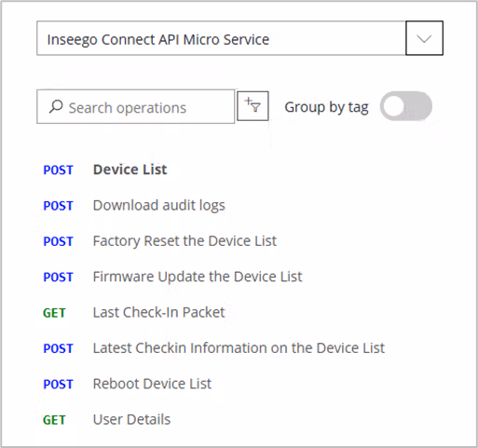Screen dimensions: 478x448
Task: Click the POST badge beside Download audit logs
Action: [x=58, y=206]
